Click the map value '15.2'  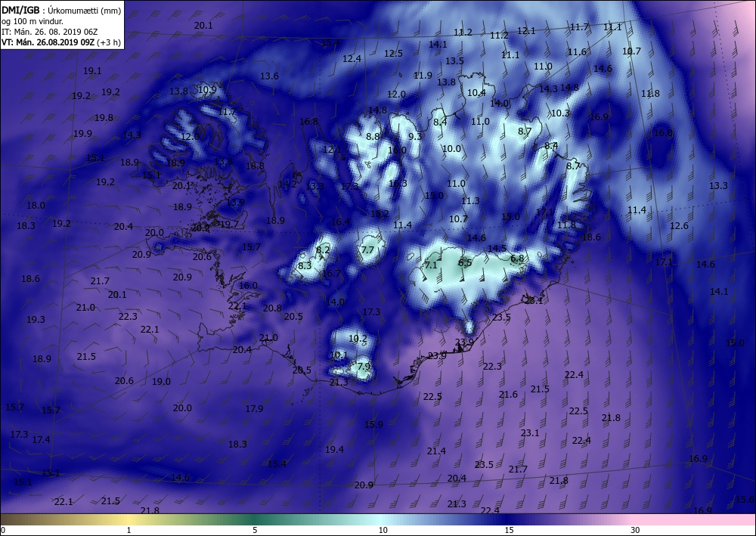(380, 214)
